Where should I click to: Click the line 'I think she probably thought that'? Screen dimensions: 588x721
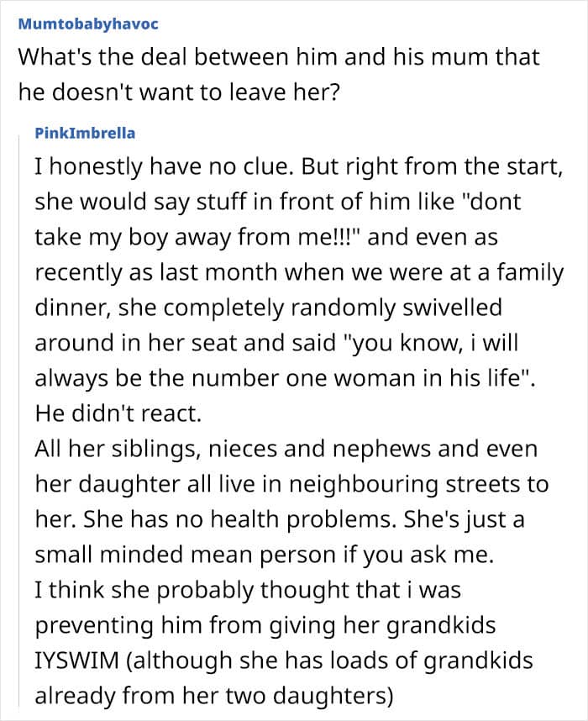(x=248, y=590)
